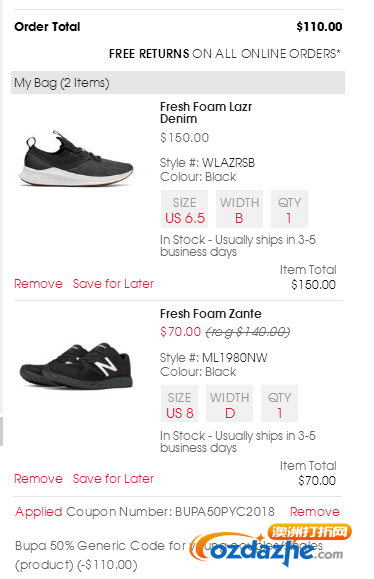The width and height of the screenshot is (374, 579).
Task: Change size US 6.5 for Lazr Denim
Action: (185, 209)
